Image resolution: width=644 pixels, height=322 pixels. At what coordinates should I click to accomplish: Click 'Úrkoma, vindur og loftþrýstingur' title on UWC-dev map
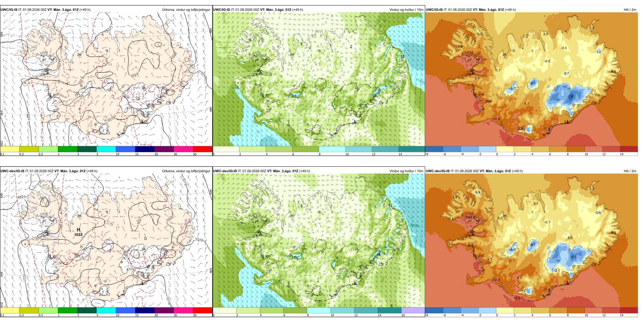click(186, 171)
